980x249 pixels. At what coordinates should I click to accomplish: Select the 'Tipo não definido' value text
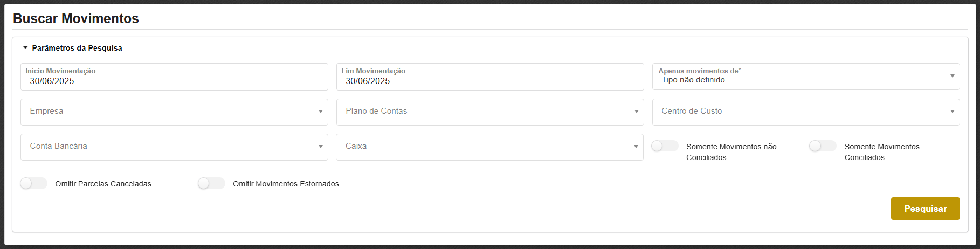[693, 80]
